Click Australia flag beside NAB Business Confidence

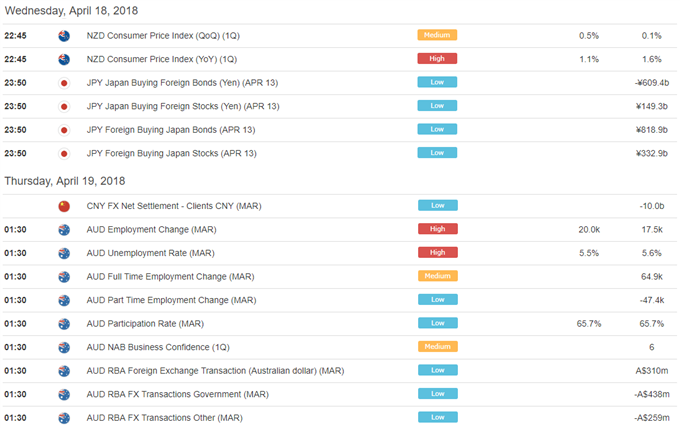point(64,347)
